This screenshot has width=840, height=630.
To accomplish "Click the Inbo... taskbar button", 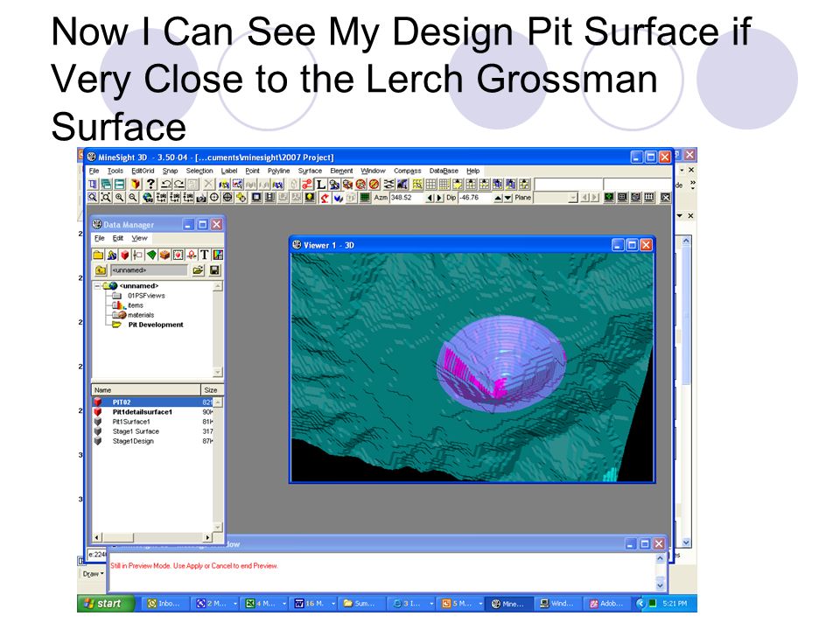I will point(164,604).
